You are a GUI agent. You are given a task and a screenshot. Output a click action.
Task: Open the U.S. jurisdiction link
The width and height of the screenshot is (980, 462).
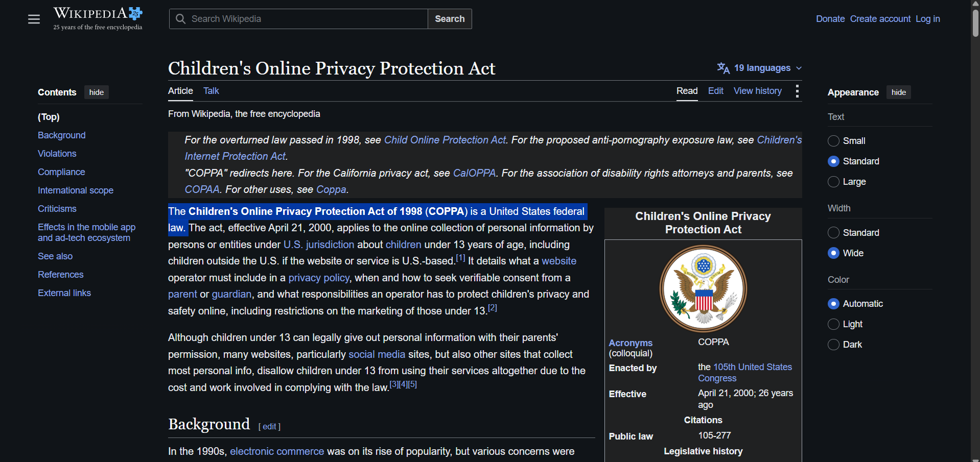click(319, 245)
